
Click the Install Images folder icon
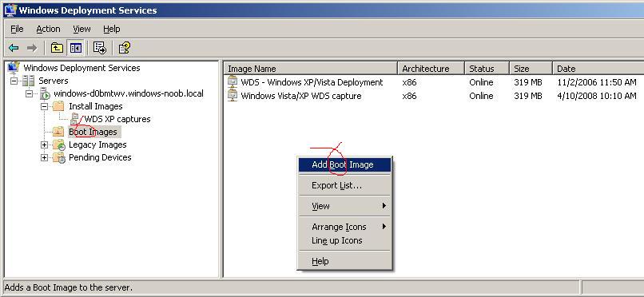point(59,106)
